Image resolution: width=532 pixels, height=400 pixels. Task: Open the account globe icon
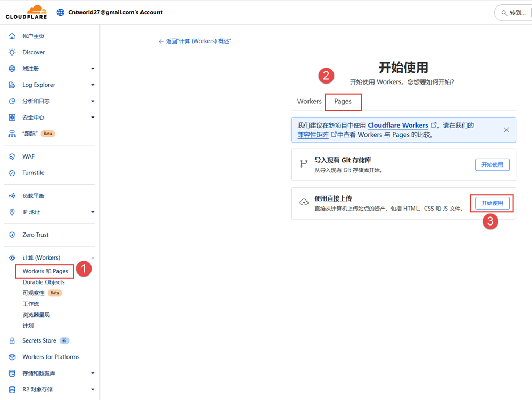(x=61, y=13)
